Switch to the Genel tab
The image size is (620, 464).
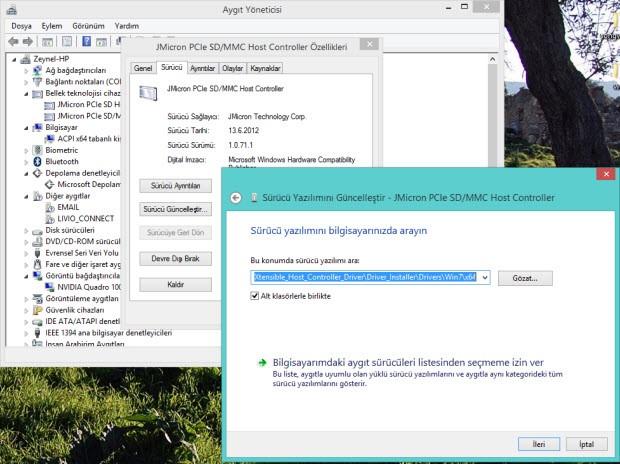(x=143, y=68)
